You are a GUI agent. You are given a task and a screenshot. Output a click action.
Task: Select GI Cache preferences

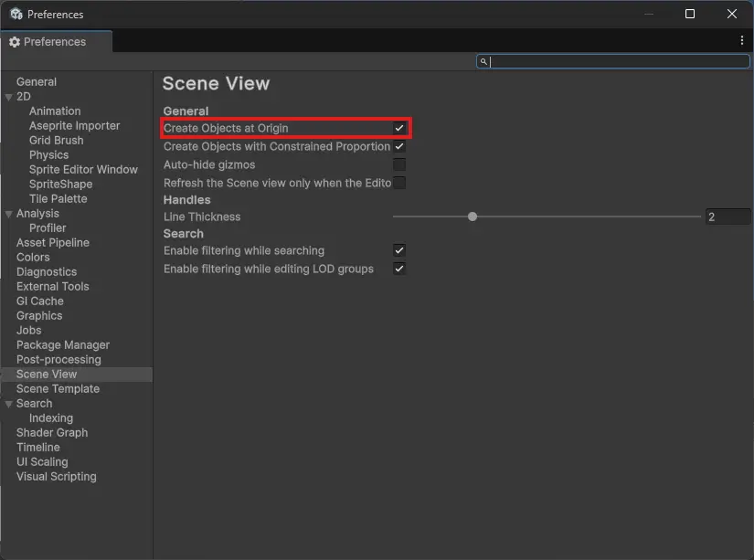tap(40, 301)
